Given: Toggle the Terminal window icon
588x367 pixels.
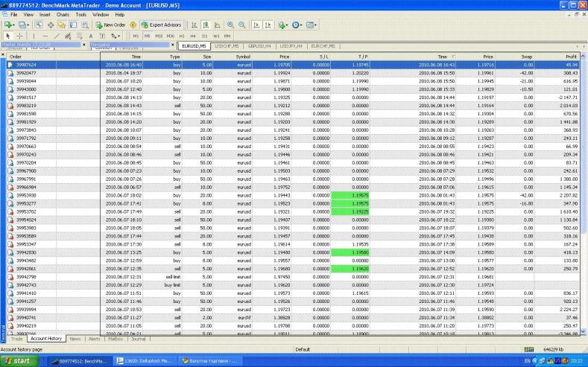Looking at the screenshot, I should click(x=74, y=25).
